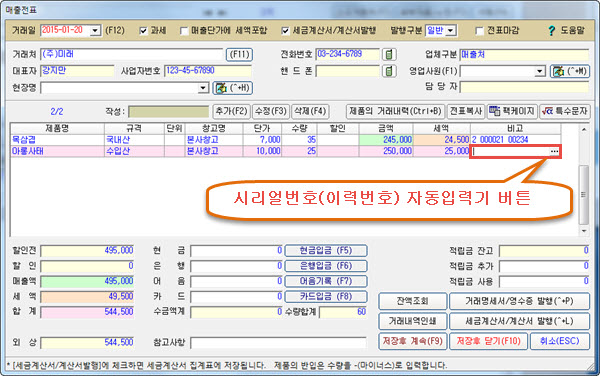The image size is (600, 376).
Task: Click the 사업자번호 field
Action: click(x=208, y=71)
